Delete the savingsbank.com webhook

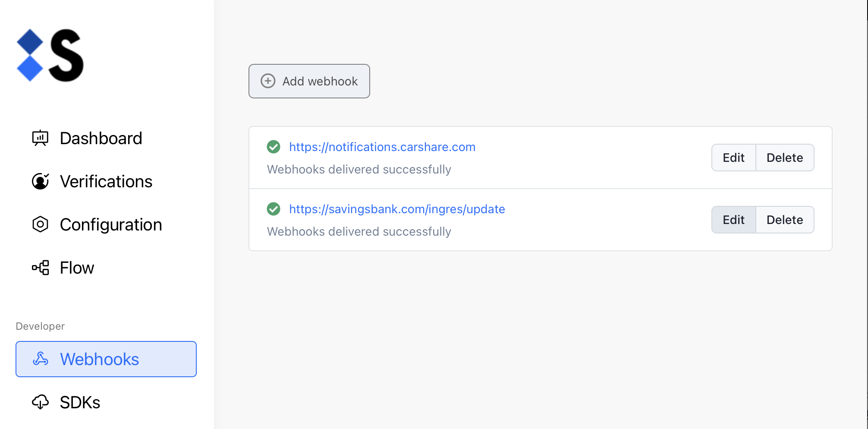784,220
